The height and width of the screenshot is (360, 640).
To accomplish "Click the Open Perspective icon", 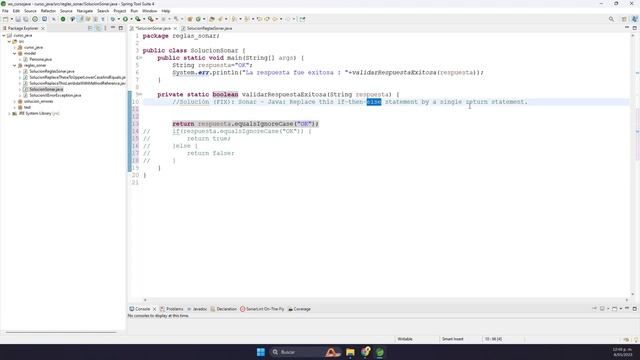I will [624, 19].
